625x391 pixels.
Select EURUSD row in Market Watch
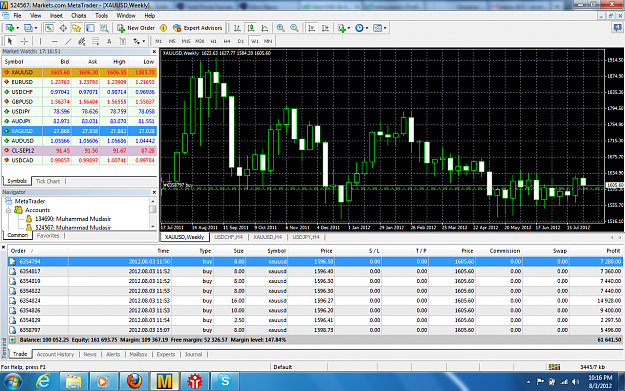79,82
